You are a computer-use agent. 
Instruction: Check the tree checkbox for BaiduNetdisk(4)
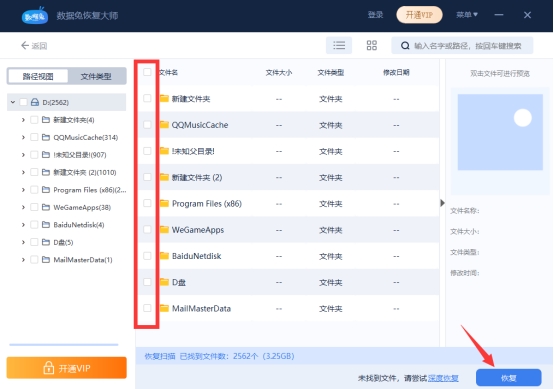click(34, 224)
